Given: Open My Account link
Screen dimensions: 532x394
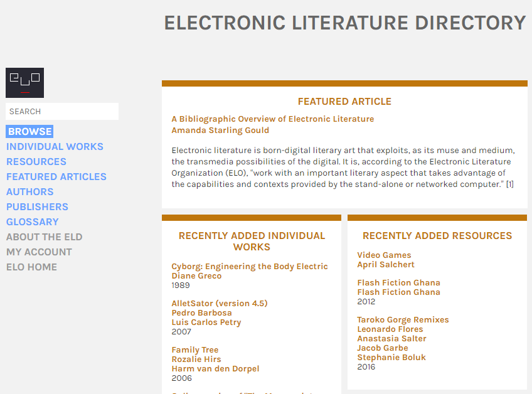Looking at the screenshot, I should click(x=39, y=252).
